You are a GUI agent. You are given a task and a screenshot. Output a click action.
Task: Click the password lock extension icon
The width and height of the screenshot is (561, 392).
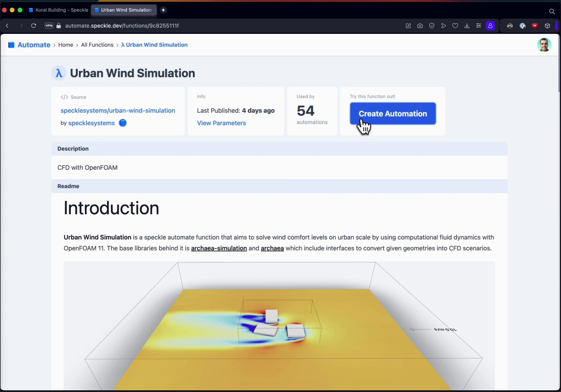pos(523,26)
